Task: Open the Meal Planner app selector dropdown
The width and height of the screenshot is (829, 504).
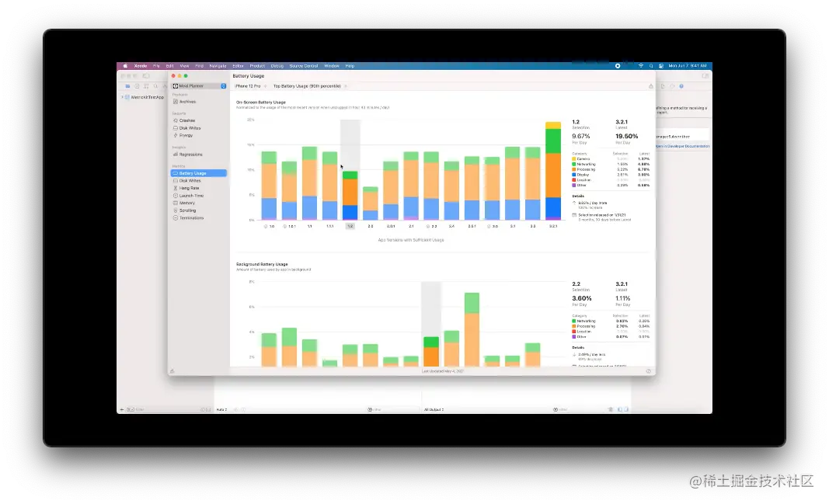Action: pos(199,85)
